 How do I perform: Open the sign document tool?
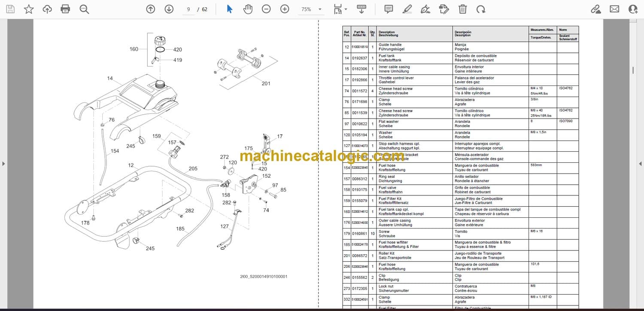click(425, 9)
